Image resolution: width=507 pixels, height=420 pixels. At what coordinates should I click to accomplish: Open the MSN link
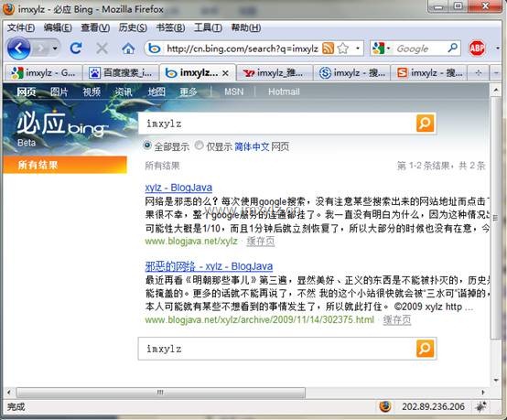233,92
